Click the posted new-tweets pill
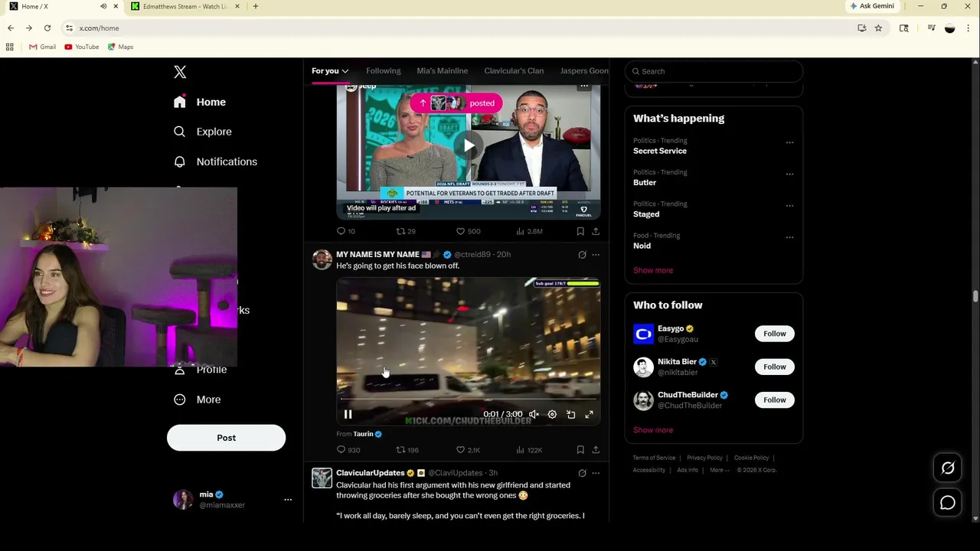Screen dimensions: 980x551 pyautogui.click(x=456, y=103)
